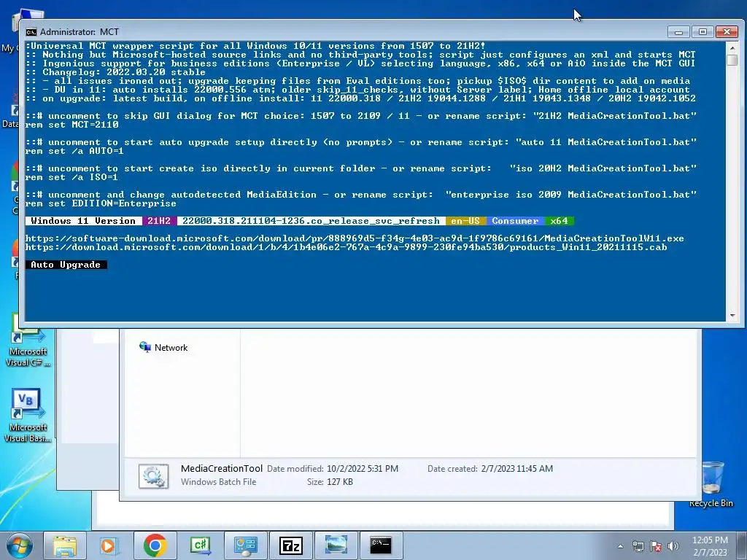Select the Recycle Bin desktop icon
The width and height of the screenshot is (747, 560).
711,484
